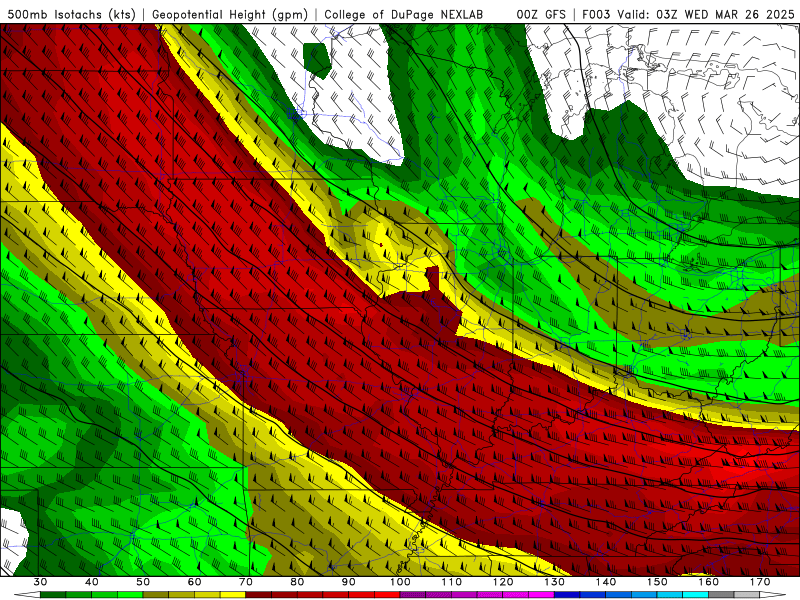This screenshot has height=600, width=800.
Task: Click the 30 value on the legend scale
Action: (x=40, y=582)
